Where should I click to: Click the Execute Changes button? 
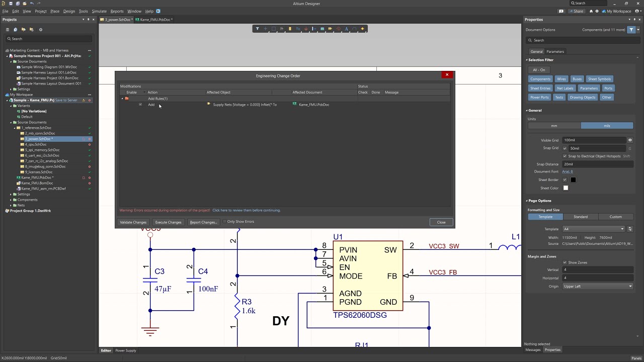tap(168, 222)
